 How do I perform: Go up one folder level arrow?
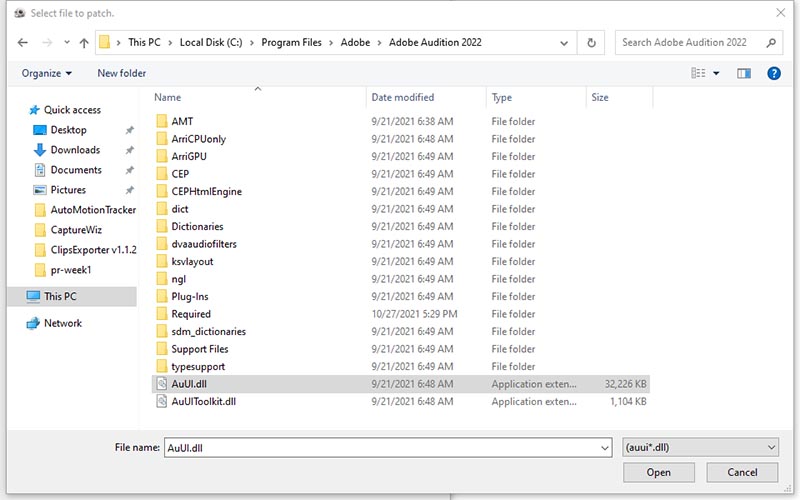[x=84, y=43]
